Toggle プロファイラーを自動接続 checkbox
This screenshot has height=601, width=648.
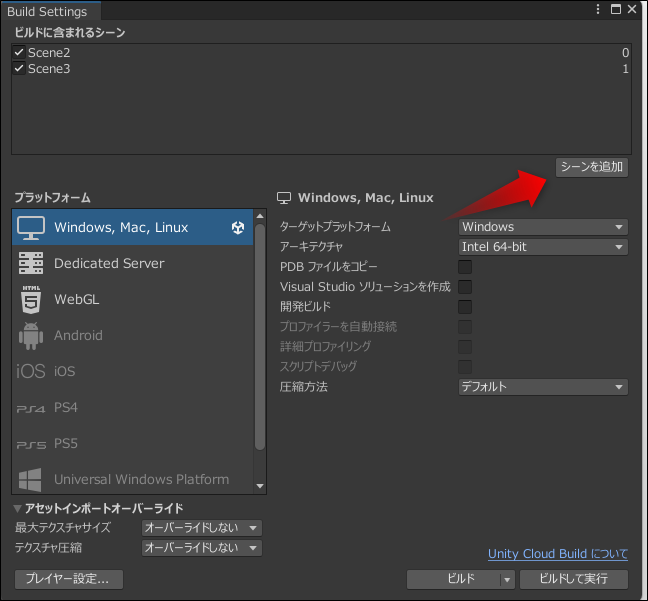coord(465,327)
